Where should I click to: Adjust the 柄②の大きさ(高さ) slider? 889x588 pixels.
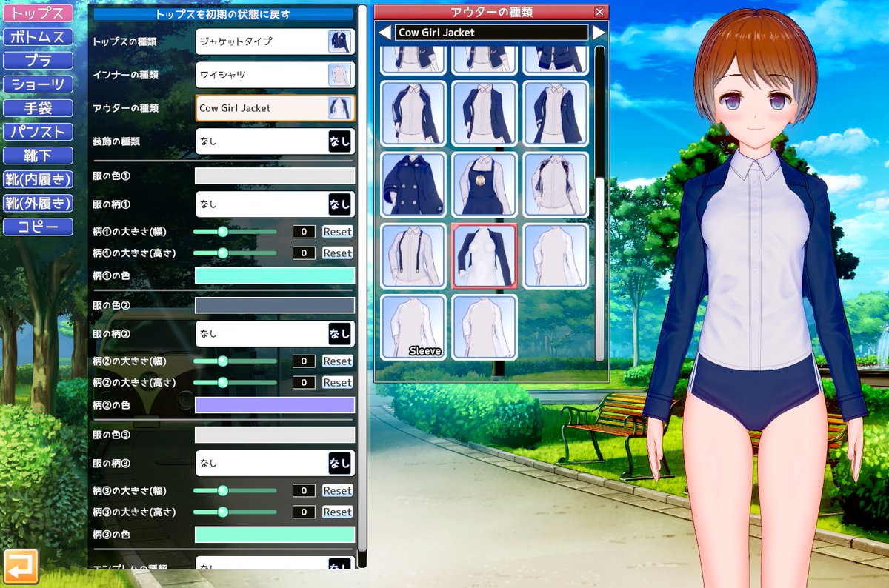pyautogui.click(x=222, y=382)
